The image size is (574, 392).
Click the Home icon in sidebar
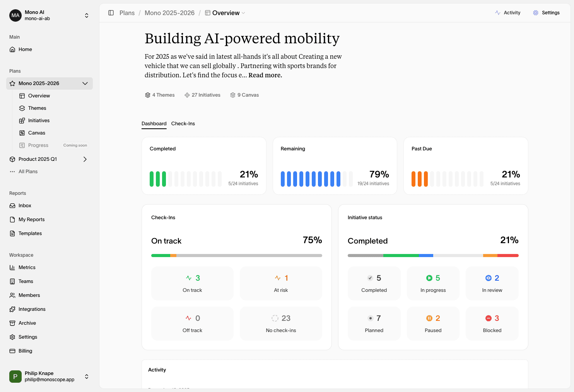pos(12,49)
